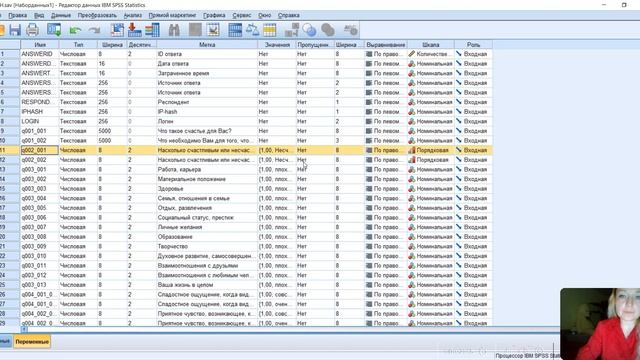Open the Прямой маркетинг menu

[x=172, y=15]
